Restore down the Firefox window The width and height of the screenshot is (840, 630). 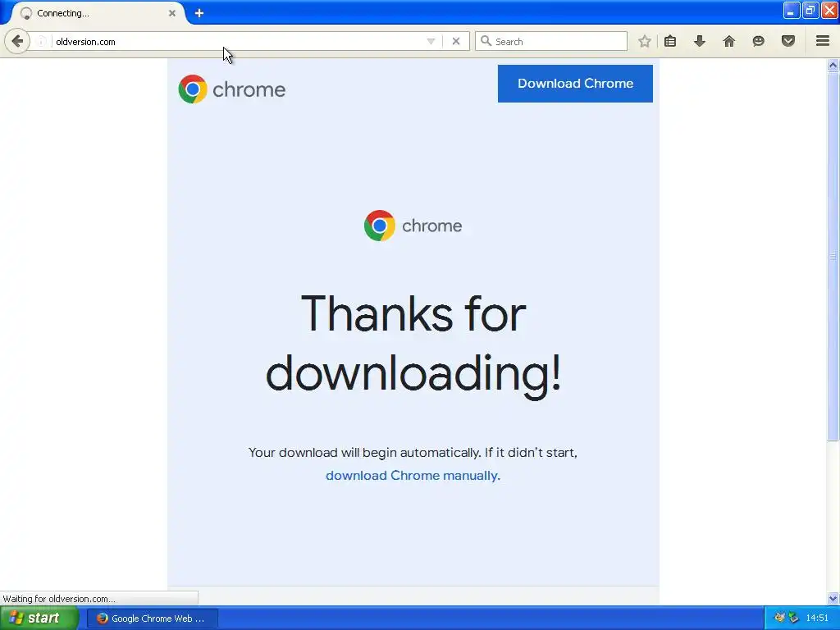coord(810,10)
